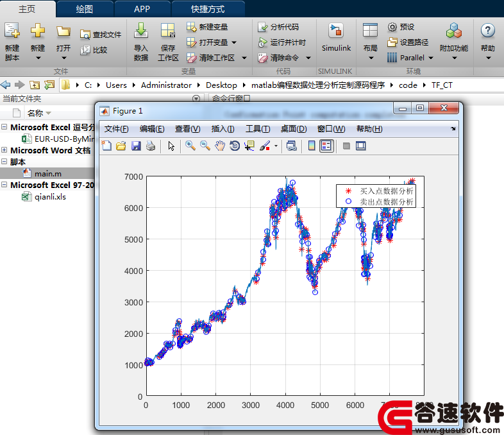Open 工具(T) menu in Figure 1
504x435 pixels.
tap(258, 129)
